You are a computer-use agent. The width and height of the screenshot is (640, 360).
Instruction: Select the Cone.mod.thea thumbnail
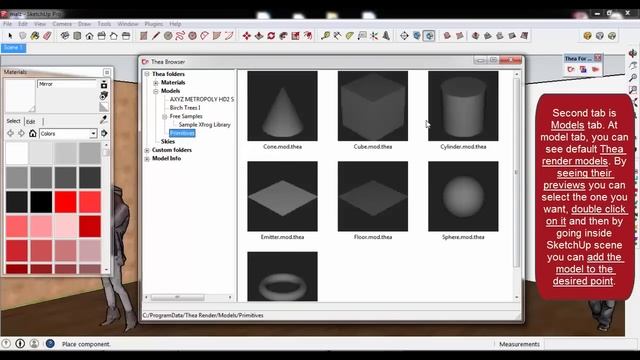282,106
